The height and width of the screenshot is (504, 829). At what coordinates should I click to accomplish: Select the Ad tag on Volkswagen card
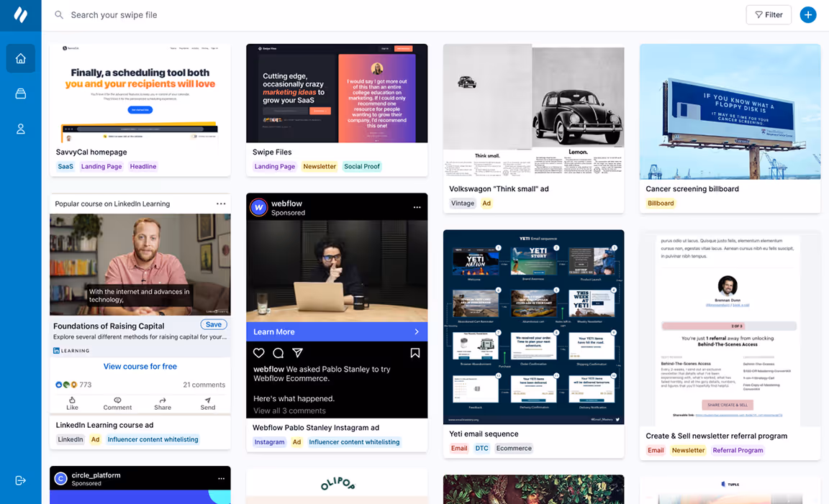point(486,203)
